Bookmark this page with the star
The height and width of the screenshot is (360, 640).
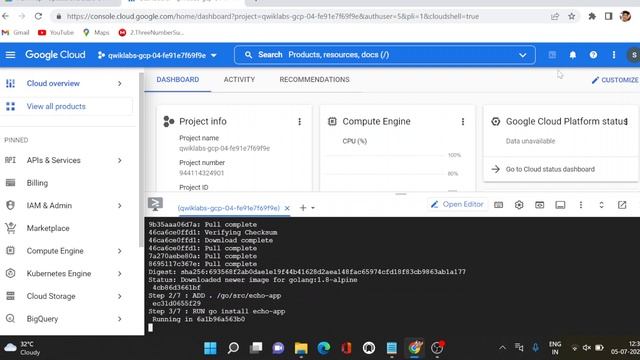pyautogui.click(x=571, y=16)
